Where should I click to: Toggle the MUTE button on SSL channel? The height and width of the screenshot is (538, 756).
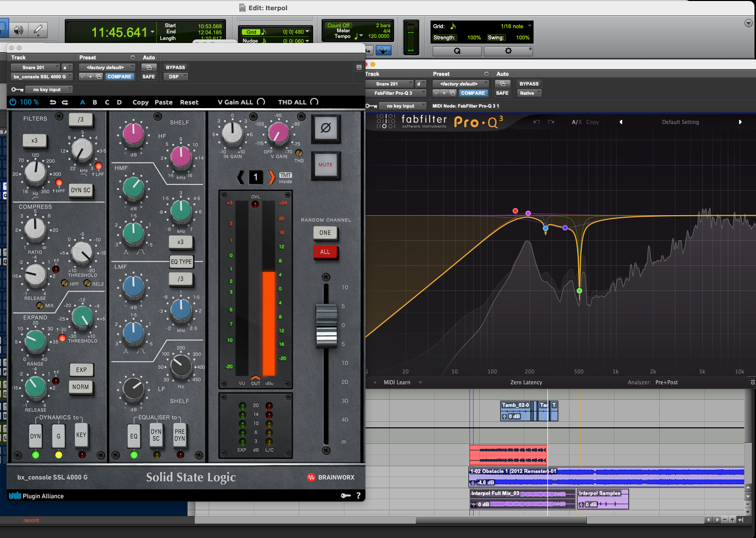325,165
